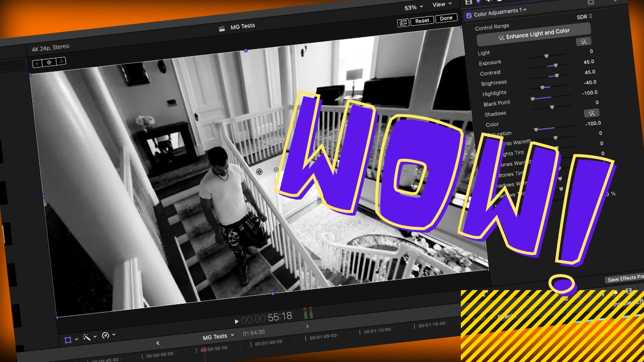Screen dimensions: 644x362
Task: Open the SDR control range popup
Action: tap(584, 17)
